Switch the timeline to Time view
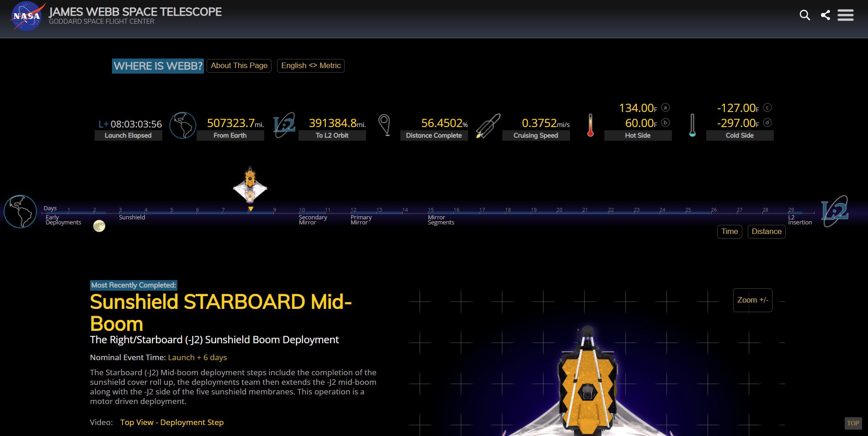This screenshot has width=868, height=436. 730,231
